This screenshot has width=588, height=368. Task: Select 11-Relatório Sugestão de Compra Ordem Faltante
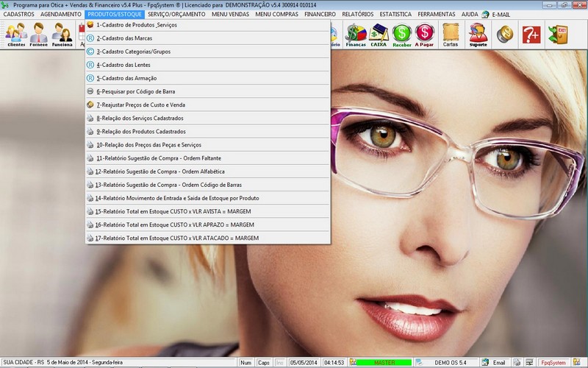[x=208, y=158]
